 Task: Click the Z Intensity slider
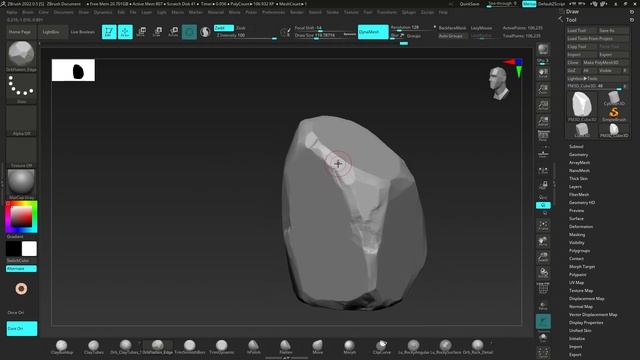246,36
